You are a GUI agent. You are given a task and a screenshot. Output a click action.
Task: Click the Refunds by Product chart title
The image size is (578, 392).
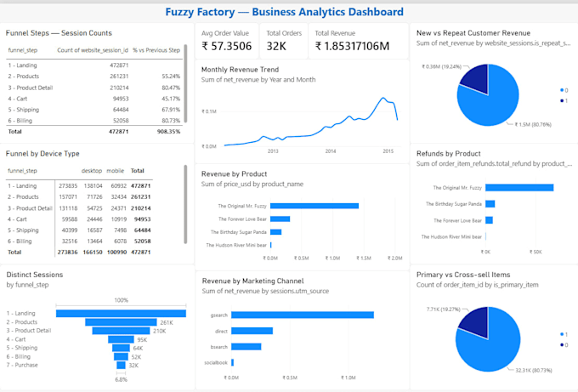tap(449, 153)
